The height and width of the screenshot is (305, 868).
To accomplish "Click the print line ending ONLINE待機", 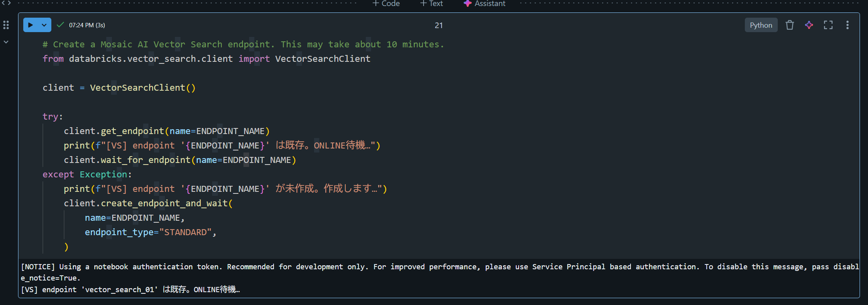I will [222, 145].
